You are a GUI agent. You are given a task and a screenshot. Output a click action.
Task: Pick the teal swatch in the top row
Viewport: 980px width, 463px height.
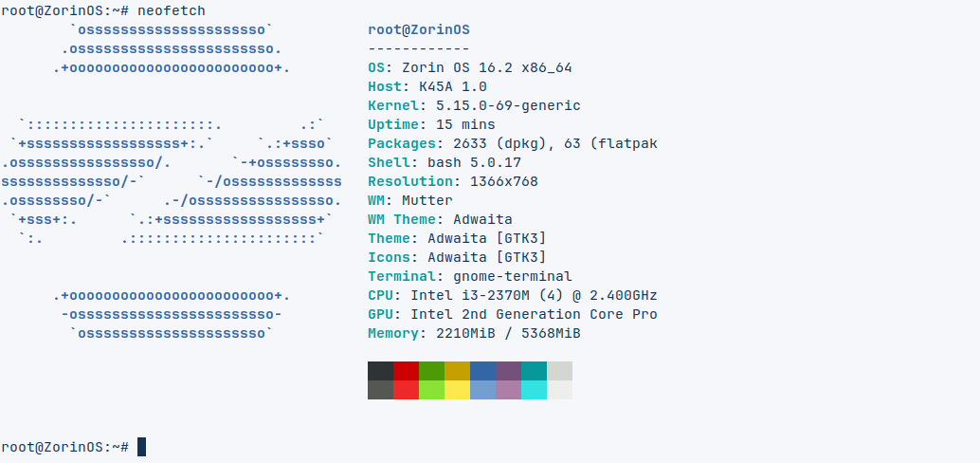535,371
